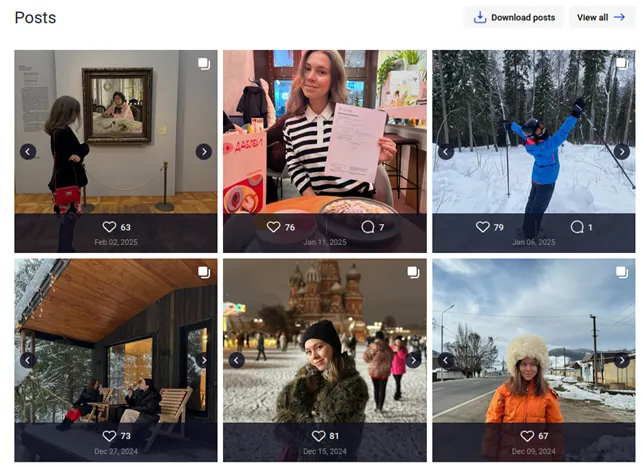Click the heart icon with 67 likes

click(527, 436)
